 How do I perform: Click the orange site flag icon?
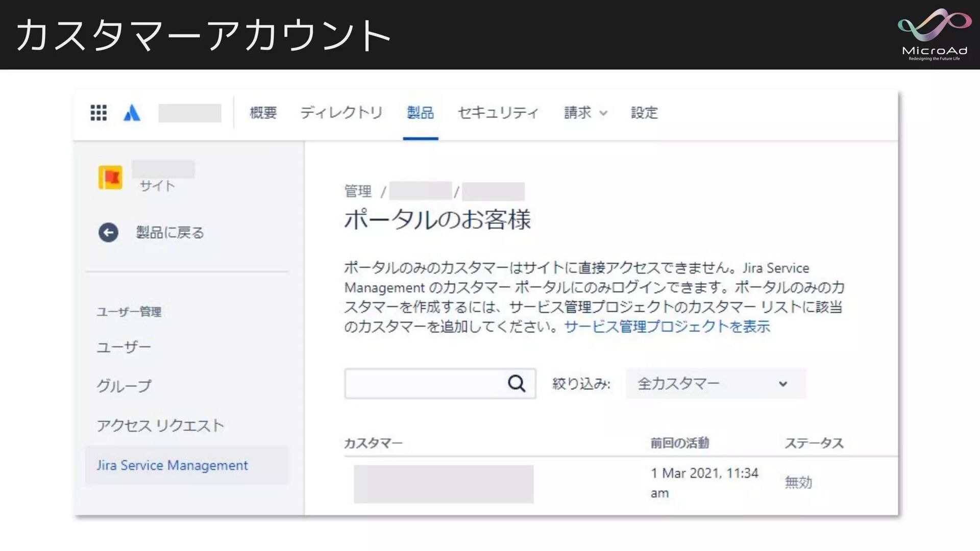click(110, 178)
